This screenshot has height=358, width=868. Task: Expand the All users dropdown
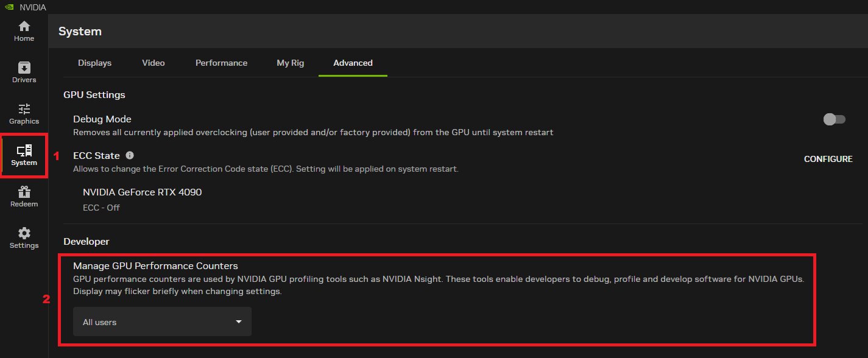(162, 322)
